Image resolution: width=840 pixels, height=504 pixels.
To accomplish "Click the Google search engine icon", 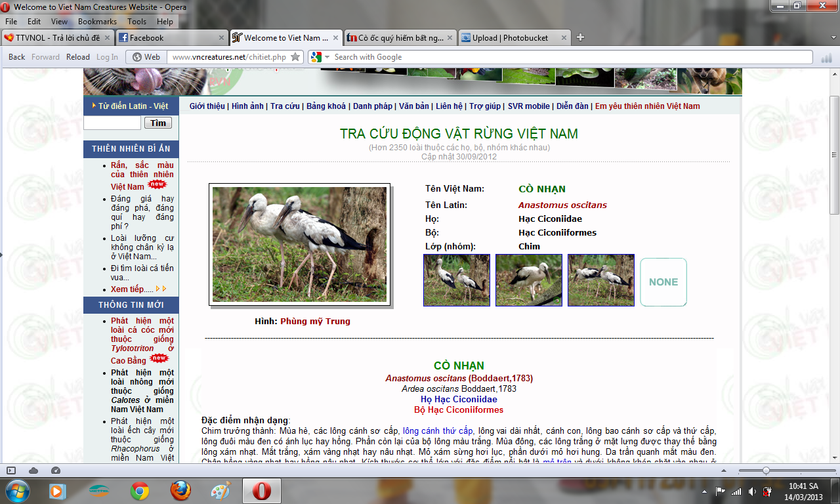I will coord(316,57).
